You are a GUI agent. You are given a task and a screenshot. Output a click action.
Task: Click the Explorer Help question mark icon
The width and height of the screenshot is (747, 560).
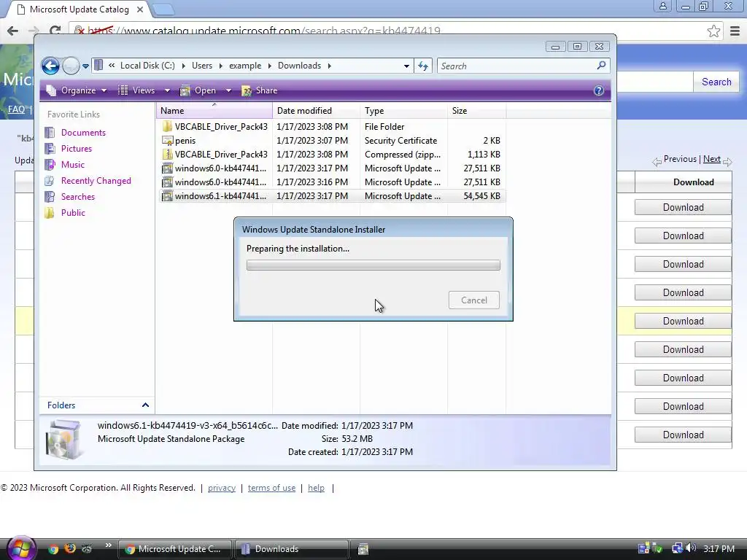[x=599, y=90]
